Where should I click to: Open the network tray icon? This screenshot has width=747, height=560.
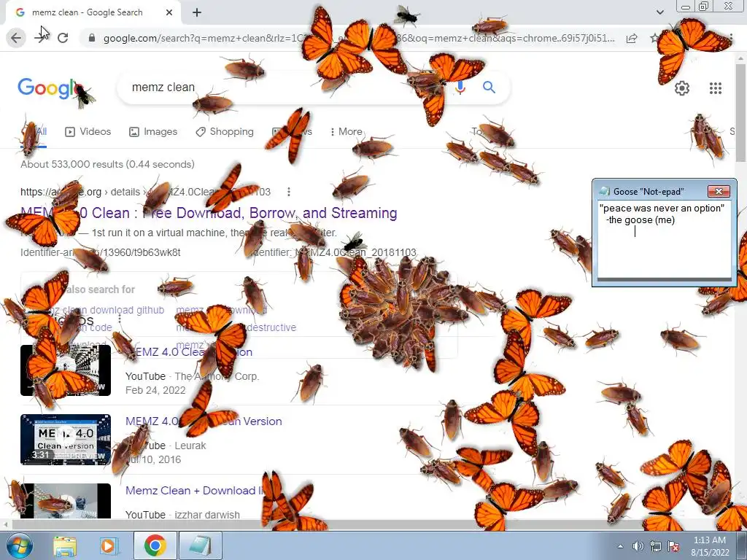656,546
